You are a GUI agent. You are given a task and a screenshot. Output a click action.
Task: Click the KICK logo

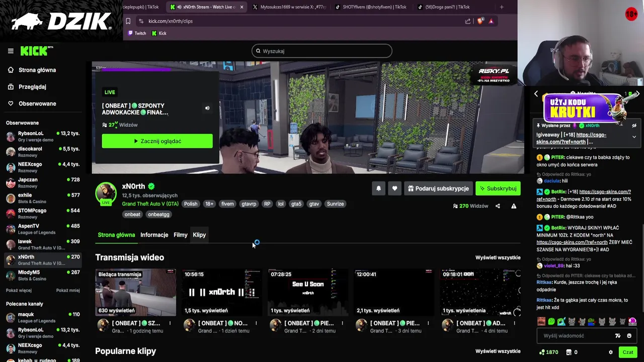(x=36, y=51)
